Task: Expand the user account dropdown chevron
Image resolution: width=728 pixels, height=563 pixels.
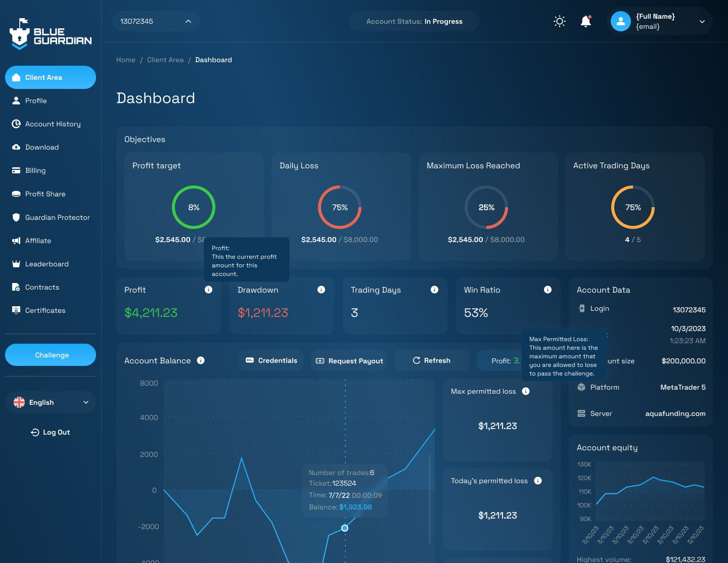Action: coord(702,21)
